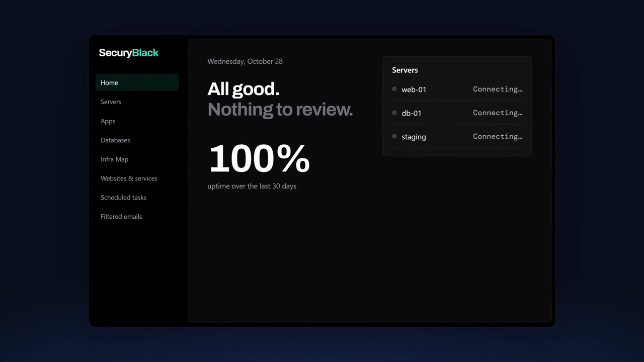Select Databases in the sidebar

point(137,140)
